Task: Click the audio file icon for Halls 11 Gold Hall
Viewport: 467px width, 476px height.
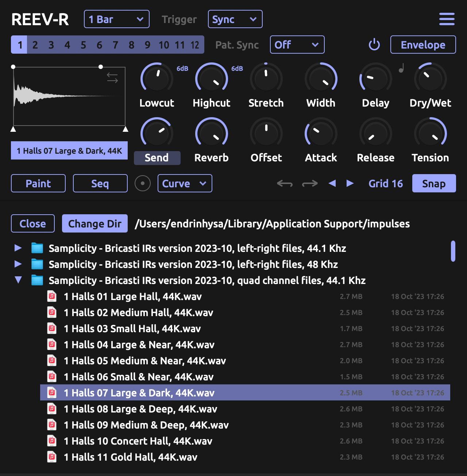Action: click(52, 457)
